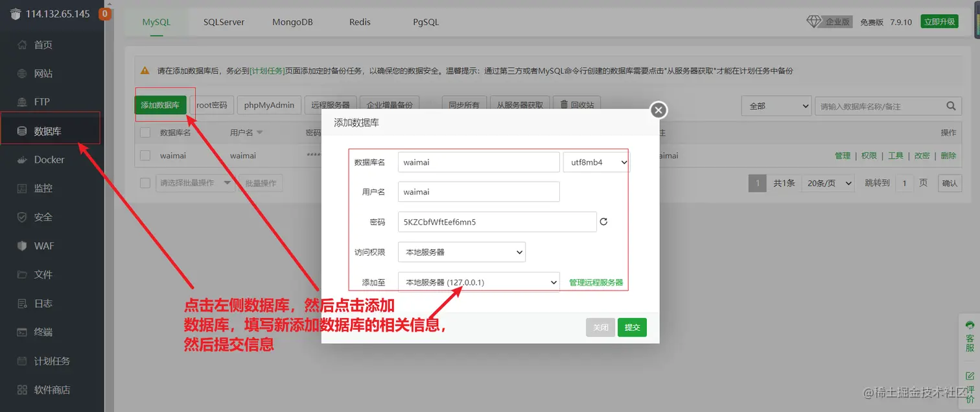Sort by the 用户名 column arrow
The height and width of the screenshot is (412, 980).
(x=260, y=132)
